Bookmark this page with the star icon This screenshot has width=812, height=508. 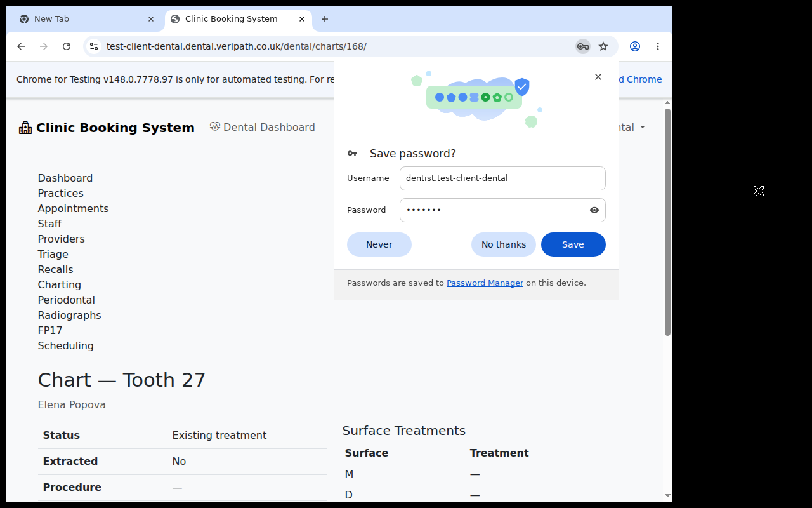point(603,46)
